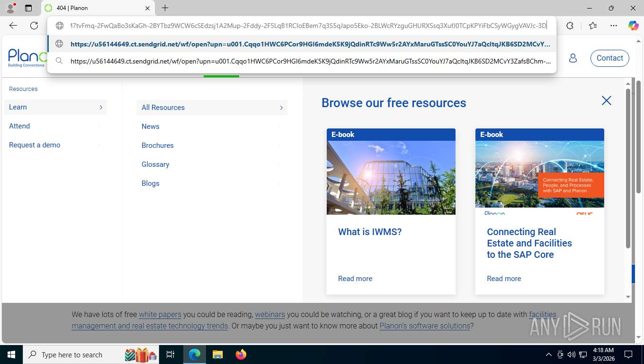
Task: Open the Attend menu item
Action: 19,126
